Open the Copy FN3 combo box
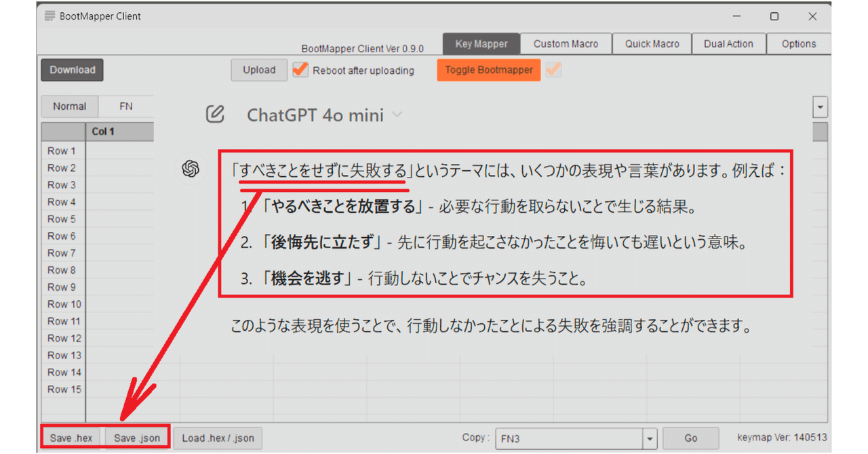The height and width of the screenshot is (454, 868). 648,438
